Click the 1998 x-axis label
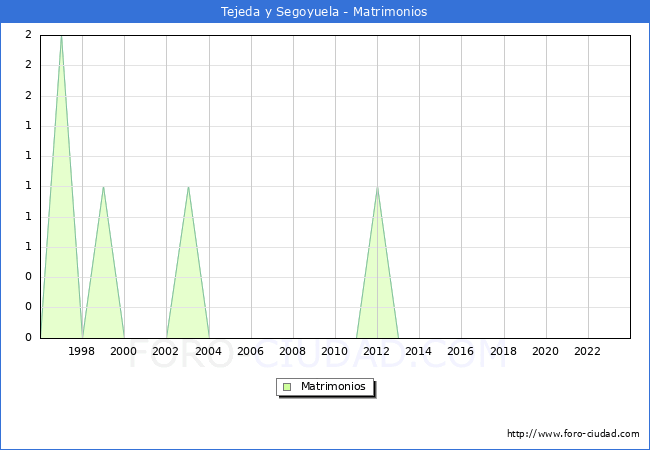The height and width of the screenshot is (450, 650). tap(81, 351)
